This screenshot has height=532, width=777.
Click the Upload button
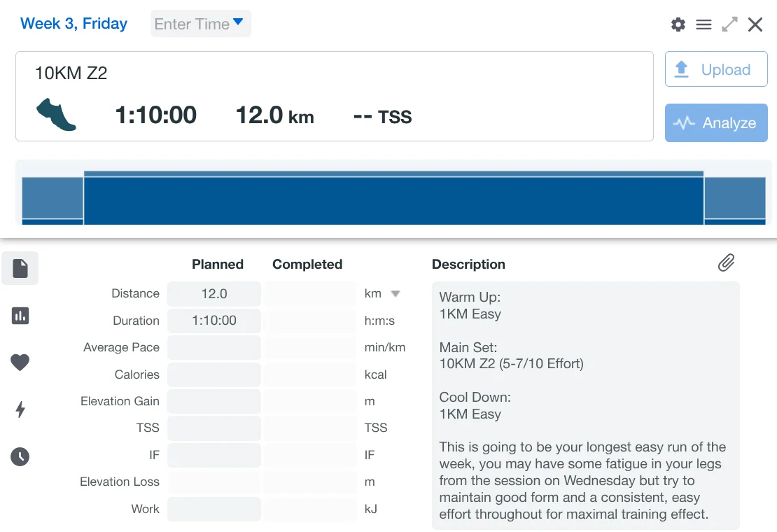click(715, 69)
